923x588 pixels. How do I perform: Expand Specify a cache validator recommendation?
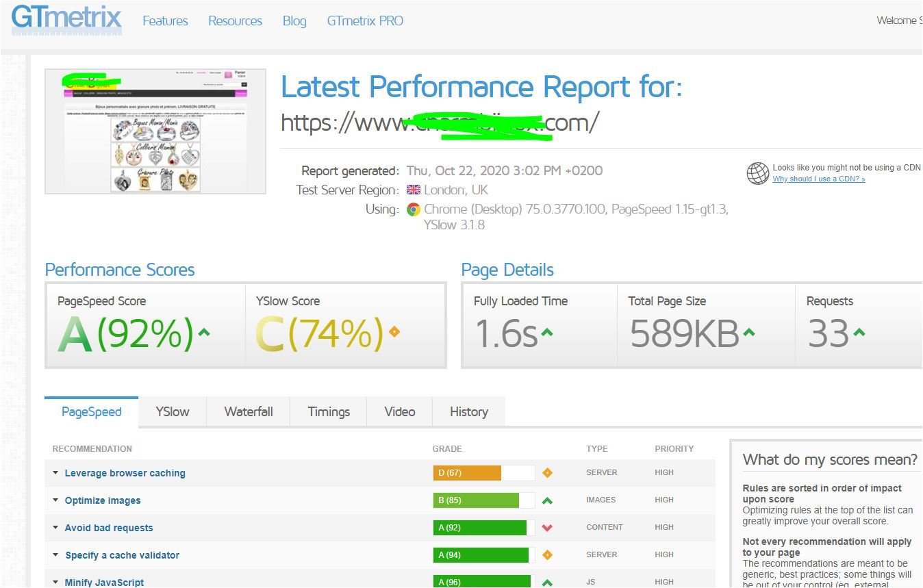coord(55,555)
